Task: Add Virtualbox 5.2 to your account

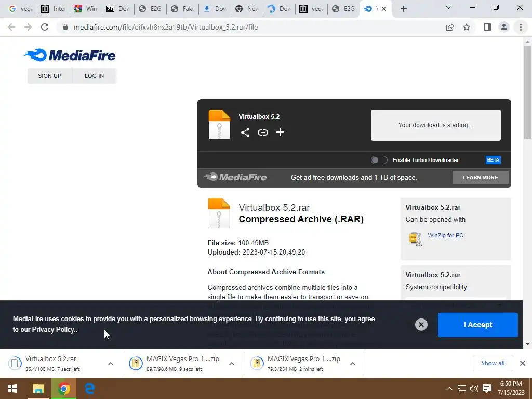Action: click(x=280, y=132)
